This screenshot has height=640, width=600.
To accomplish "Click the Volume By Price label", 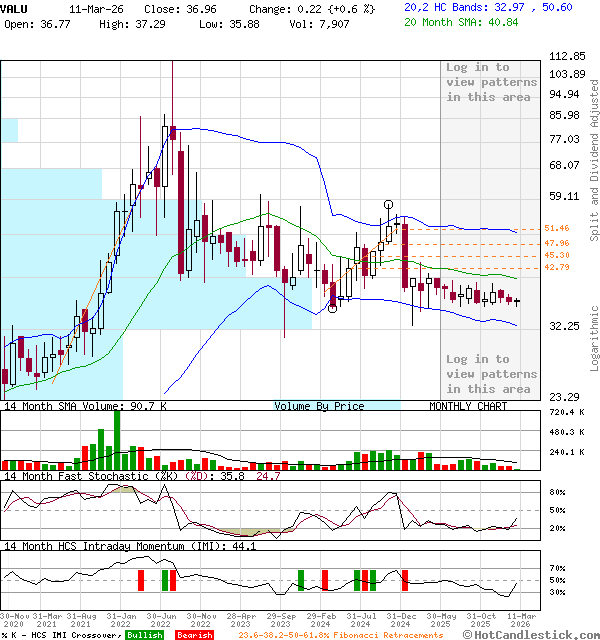I will [x=319, y=406].
